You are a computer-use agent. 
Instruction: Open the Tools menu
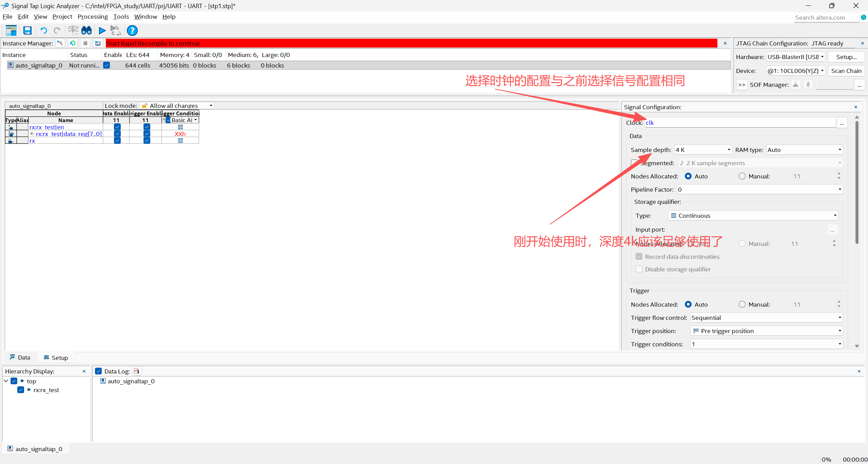coord(121,17)
